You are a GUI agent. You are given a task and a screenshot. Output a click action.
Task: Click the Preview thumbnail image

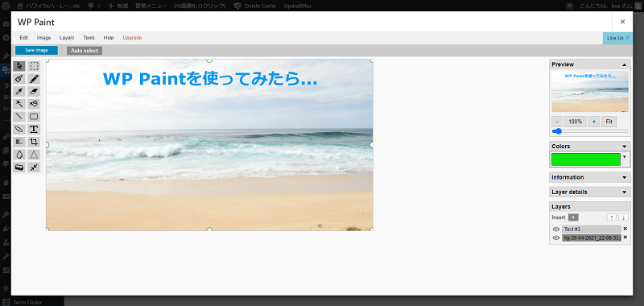590,91
